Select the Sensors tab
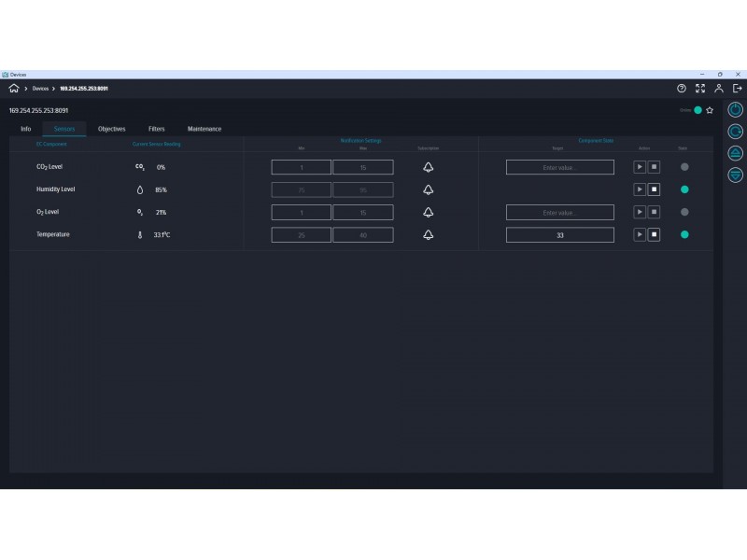 pos(64,129)
